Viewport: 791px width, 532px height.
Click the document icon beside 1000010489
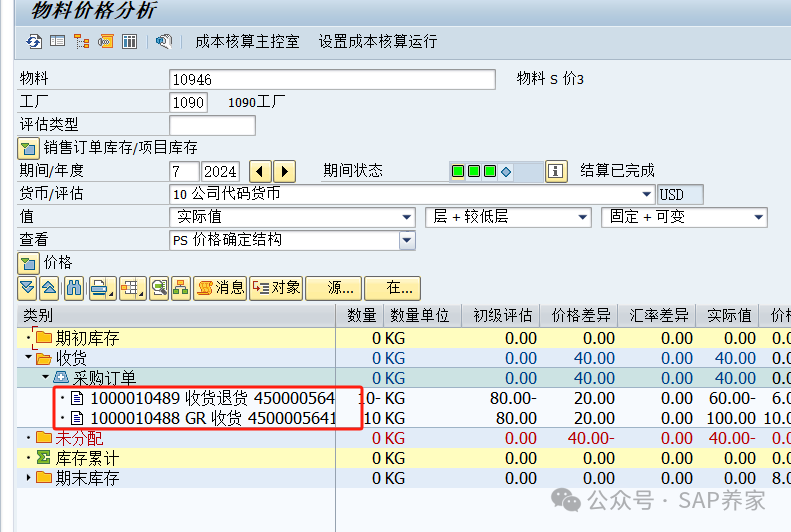pos(76,398)
